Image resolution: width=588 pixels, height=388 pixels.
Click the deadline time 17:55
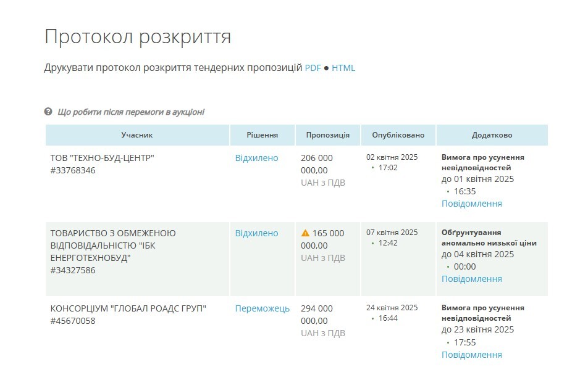click(x=464, y=342)
